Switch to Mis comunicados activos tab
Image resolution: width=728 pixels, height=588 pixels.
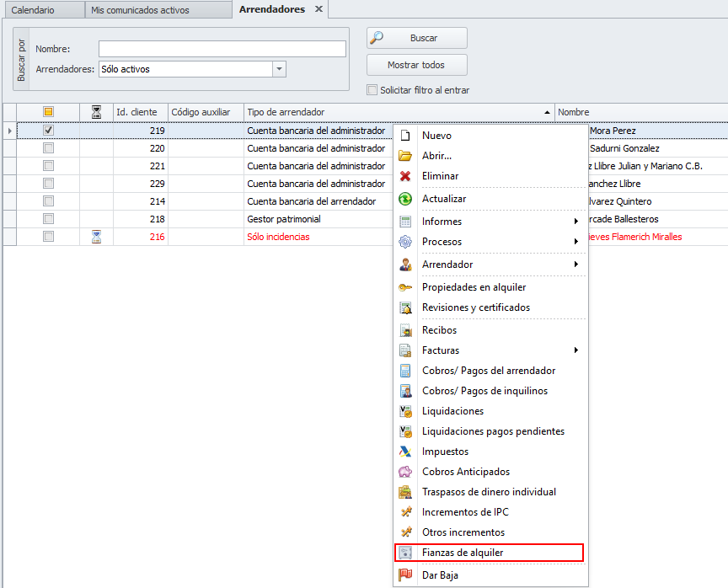141,10
